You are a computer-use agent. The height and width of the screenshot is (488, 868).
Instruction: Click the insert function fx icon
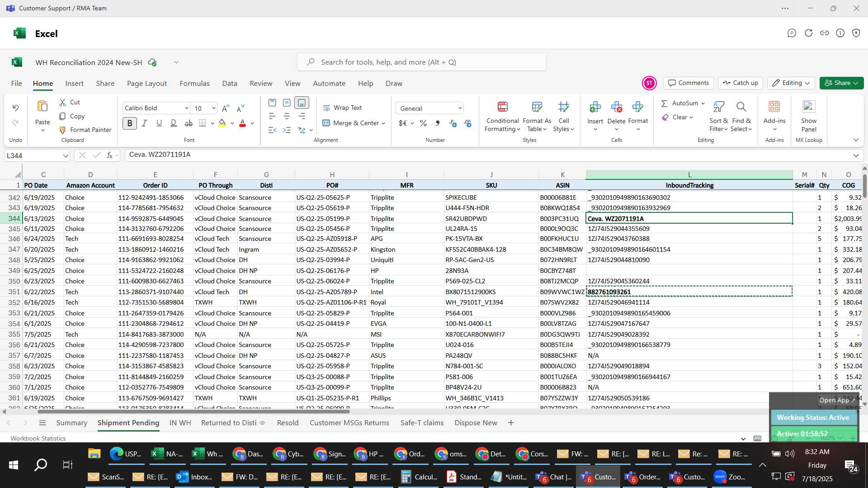pyautogui.click(x=109, y=155)
